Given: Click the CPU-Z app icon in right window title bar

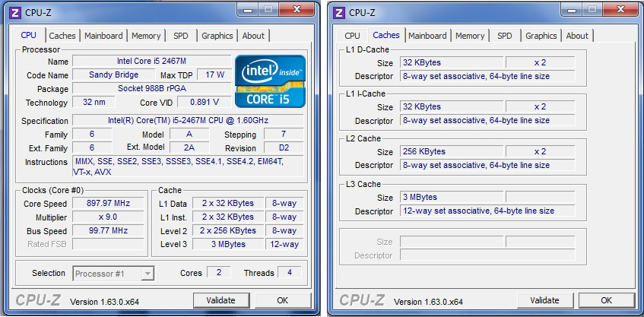Looking at the screenshot, I should click(339, 12).
